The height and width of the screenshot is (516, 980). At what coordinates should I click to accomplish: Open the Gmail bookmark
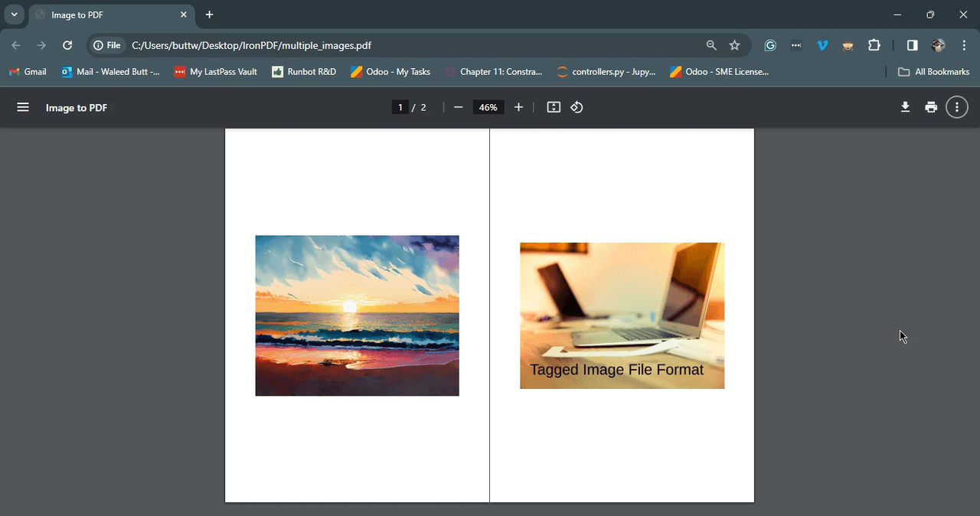pos(28,71)
